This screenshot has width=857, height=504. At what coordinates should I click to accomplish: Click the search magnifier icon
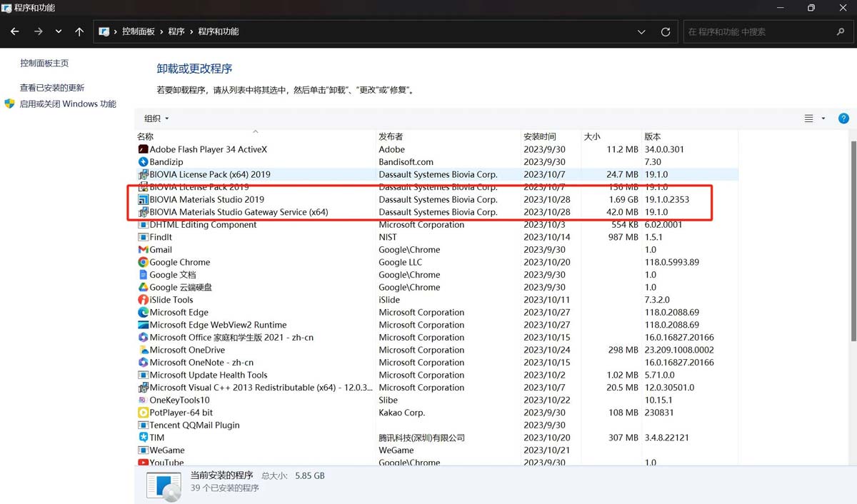tap(841, 31)
